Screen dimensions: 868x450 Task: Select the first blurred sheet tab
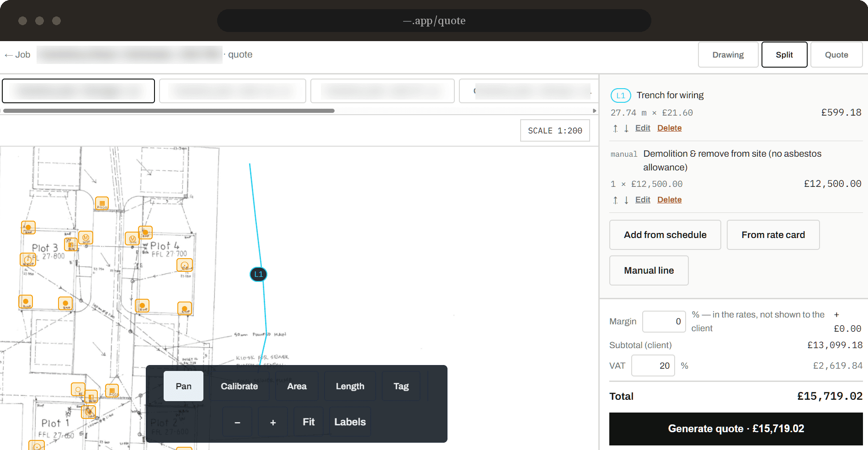coord(79,91)
